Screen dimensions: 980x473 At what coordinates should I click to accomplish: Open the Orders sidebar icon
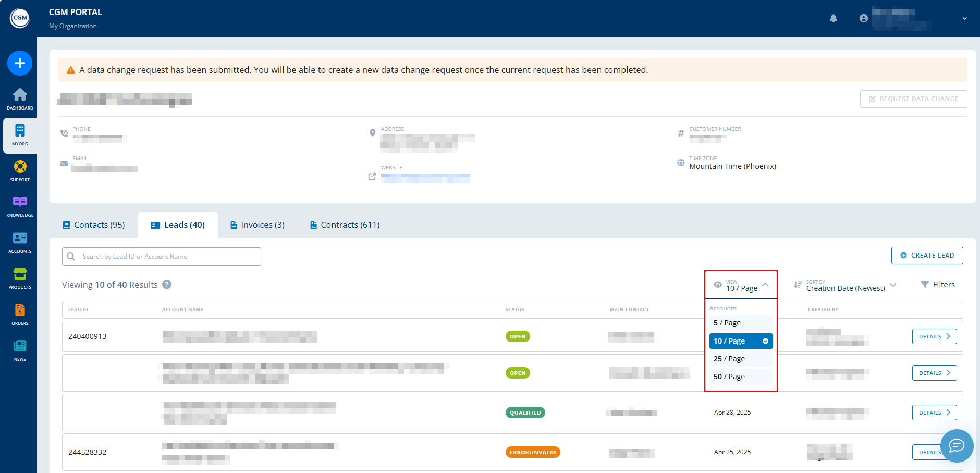[20, 314]
